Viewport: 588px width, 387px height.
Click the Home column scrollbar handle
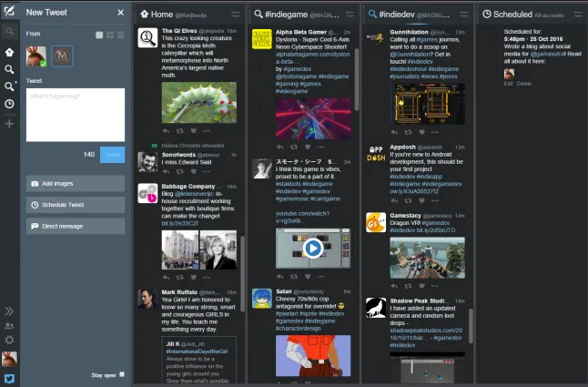coord(243,274)
